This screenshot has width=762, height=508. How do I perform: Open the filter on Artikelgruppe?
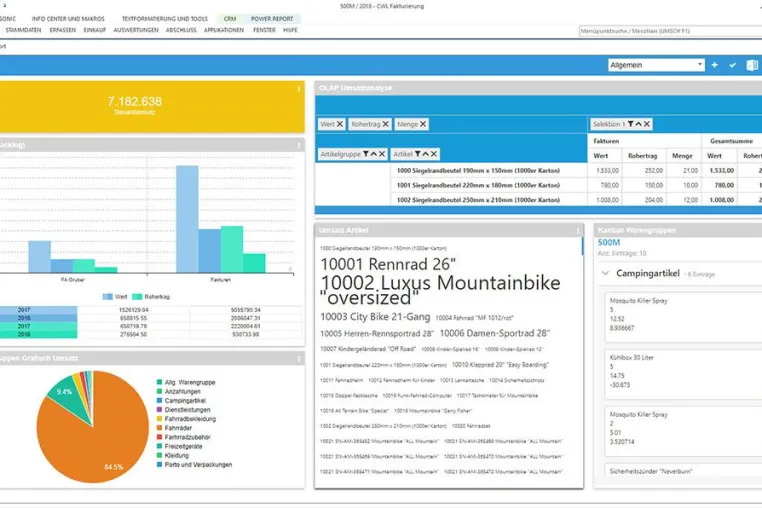tap(365, 154)
